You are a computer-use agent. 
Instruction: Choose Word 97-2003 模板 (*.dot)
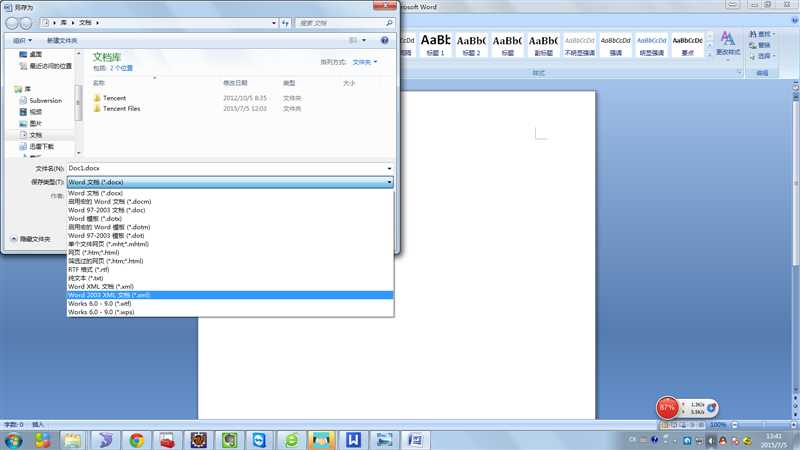coord(230,236)
